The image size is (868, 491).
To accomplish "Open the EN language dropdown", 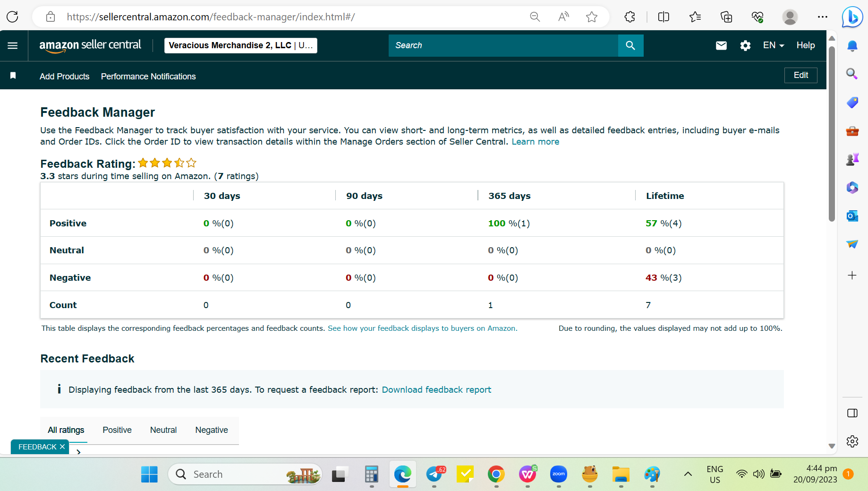I will point(774,45).
